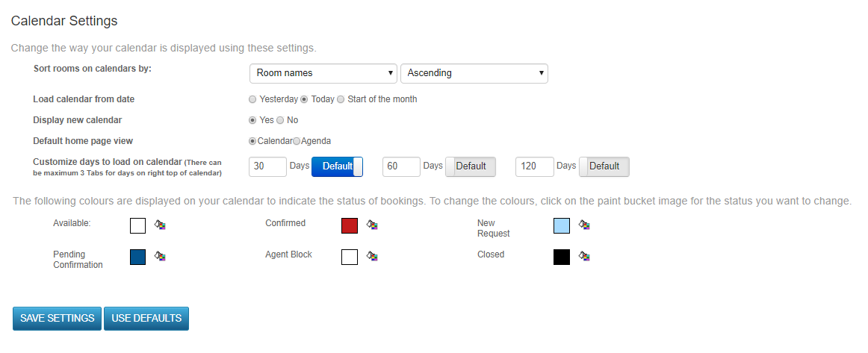
Task: Click the light blue New Request swatch
Action: click(561, 225)
